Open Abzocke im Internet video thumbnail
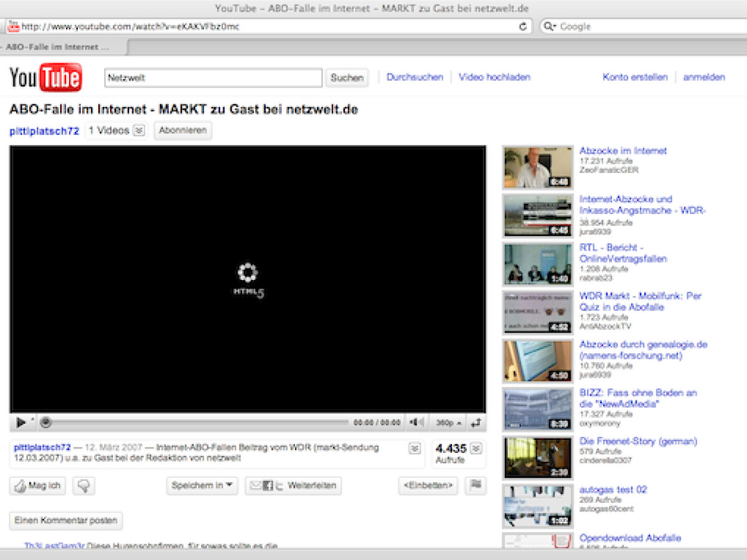747x560 pixels. point(538,167)
